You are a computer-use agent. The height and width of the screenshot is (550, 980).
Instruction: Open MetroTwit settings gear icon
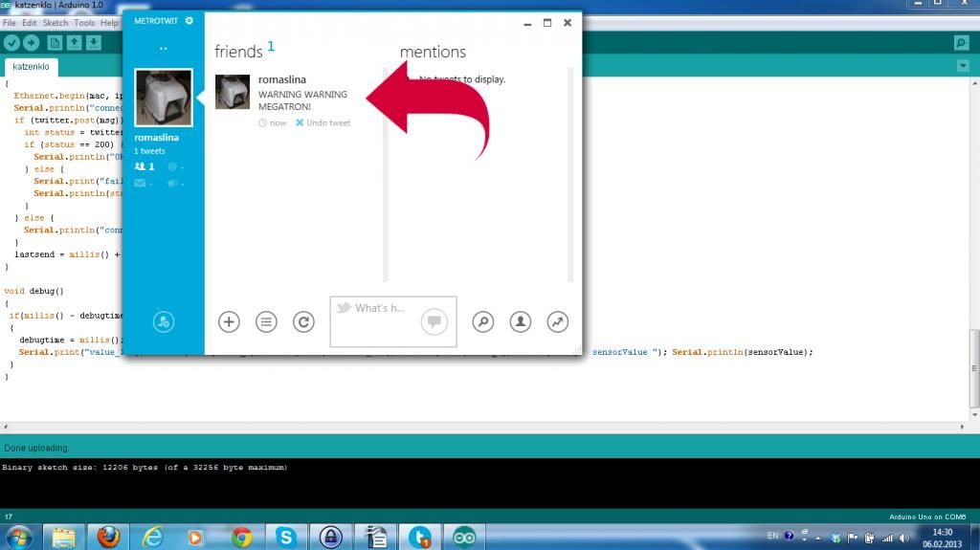[189, 21]
